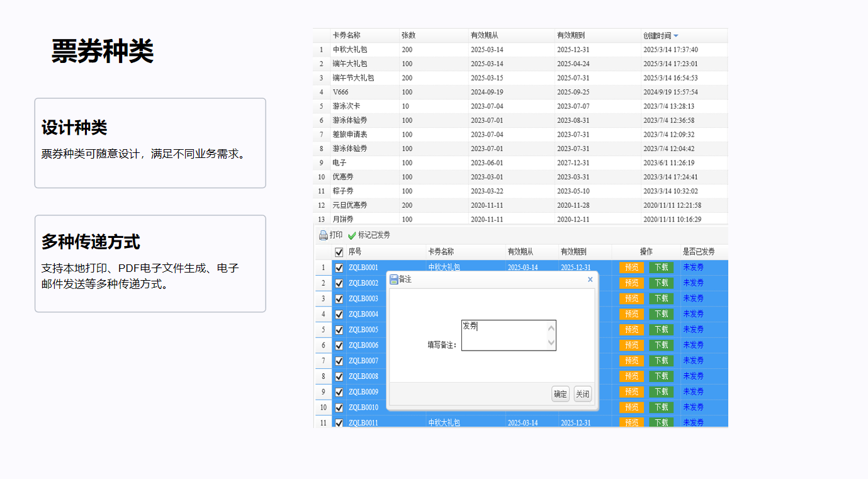Viewport: 868px width, 479px height.
Task: Click 预览 in row 3
Action: [x=632, y=298]
